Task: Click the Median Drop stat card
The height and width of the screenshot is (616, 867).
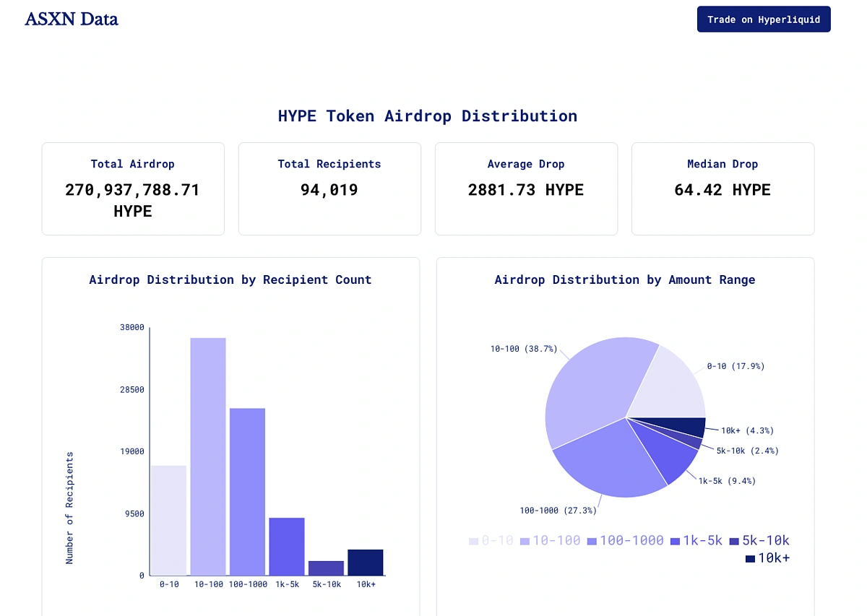Action: point(722,188)
